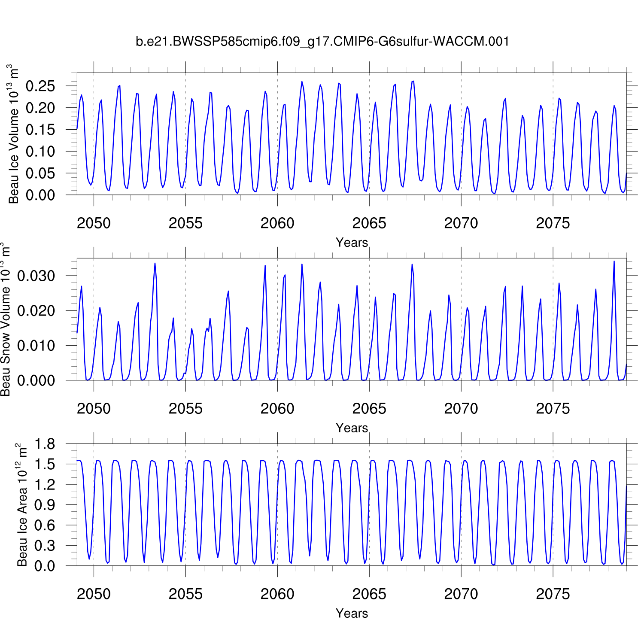This screenshot has height=644, width=644.
Task: Click the Years label under the ice volume plot
Action: tap(352, 243)
